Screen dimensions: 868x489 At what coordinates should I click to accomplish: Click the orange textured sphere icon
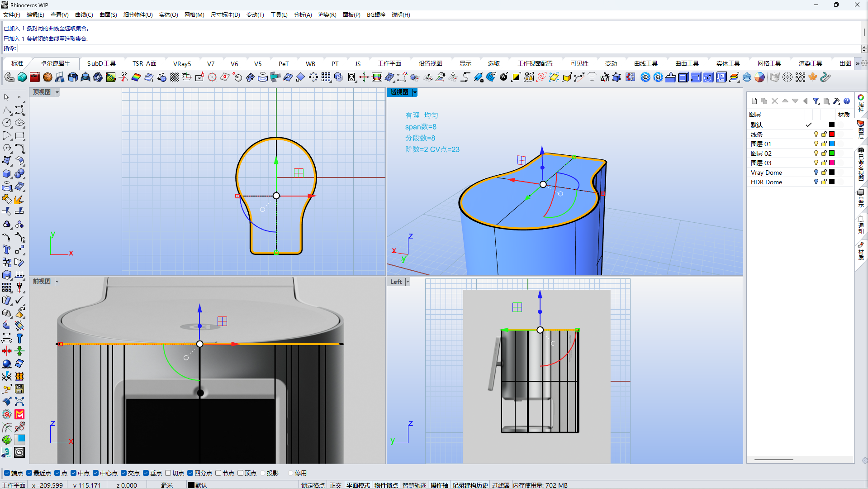(x=47, y=77)
